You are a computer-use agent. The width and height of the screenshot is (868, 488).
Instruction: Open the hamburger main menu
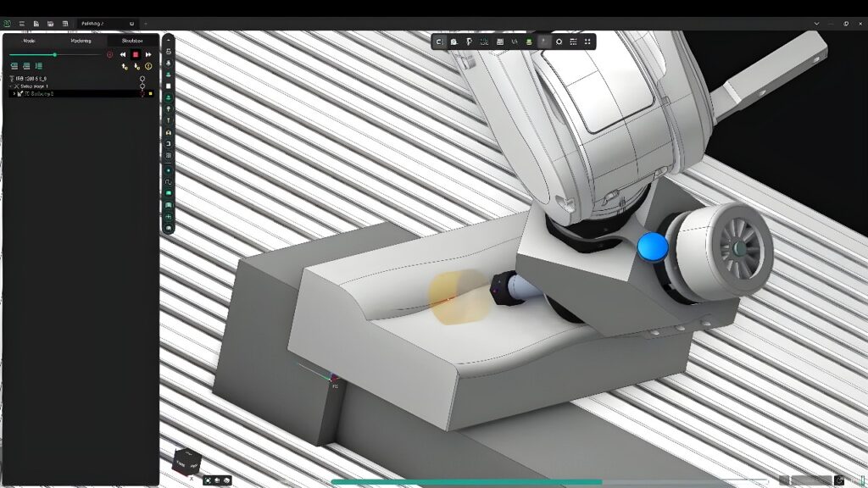[x=21, y=24]
